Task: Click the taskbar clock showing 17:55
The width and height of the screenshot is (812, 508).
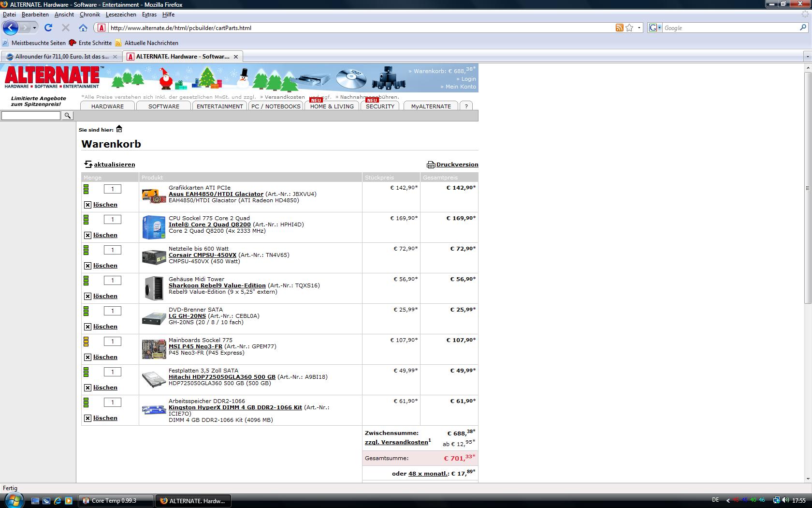Action: pyautogui.click(x=799, y=500)
